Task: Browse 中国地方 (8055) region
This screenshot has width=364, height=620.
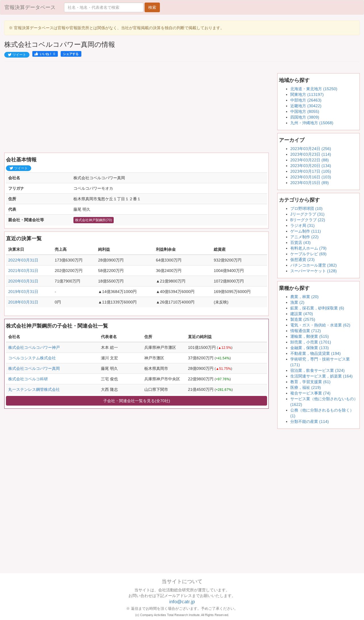Action: click(x=304, y=111)
